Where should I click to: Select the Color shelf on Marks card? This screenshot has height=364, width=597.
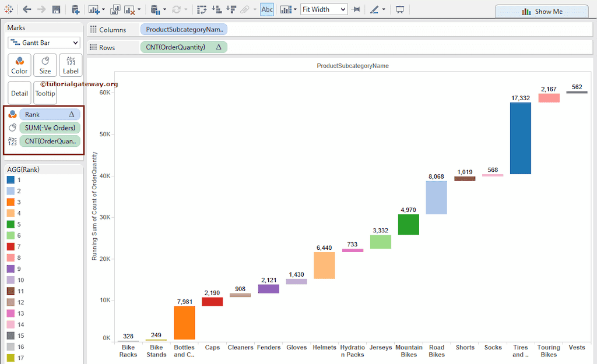[19, 65]
